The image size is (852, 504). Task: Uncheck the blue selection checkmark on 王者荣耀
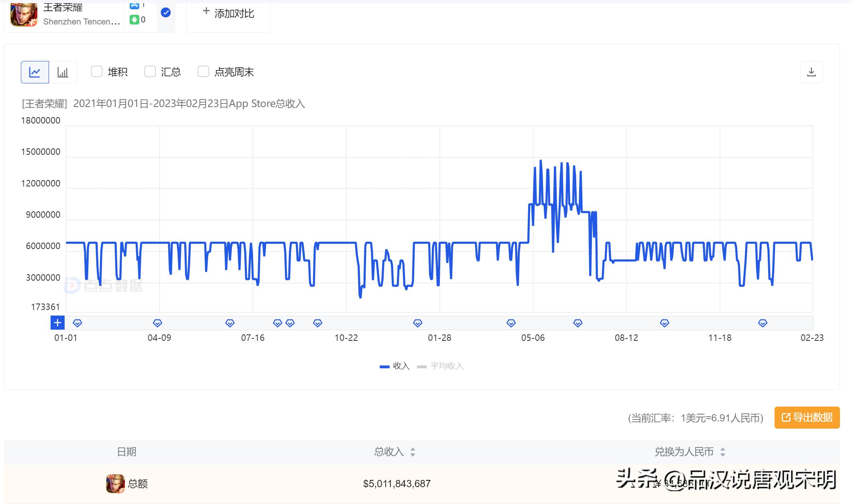(165, 13)
